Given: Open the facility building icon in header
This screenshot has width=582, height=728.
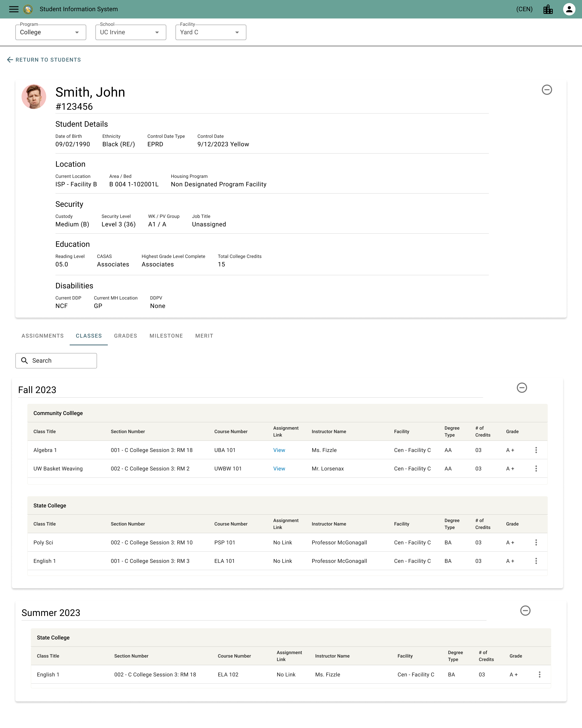Looking at the screenshot, I should pyautogui.click(x=548, y=9).
